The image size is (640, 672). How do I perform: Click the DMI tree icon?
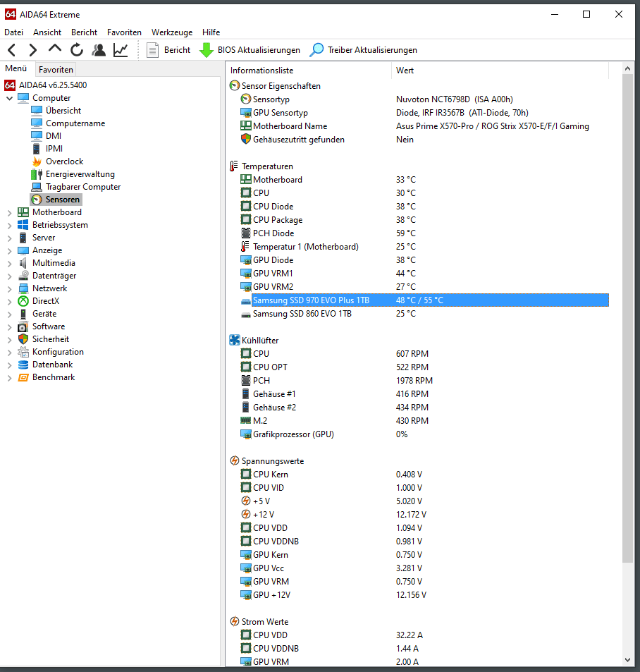click(37, 136)
